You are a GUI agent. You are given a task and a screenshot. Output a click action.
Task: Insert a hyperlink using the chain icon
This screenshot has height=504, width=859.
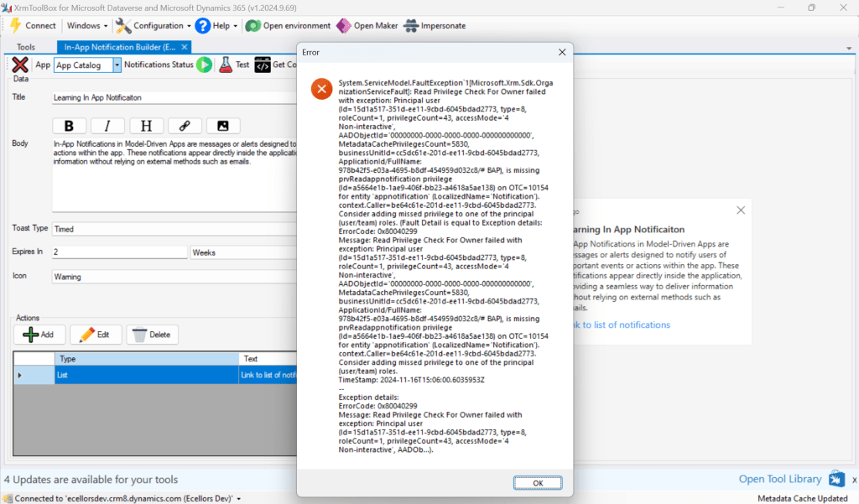pos(185,126)
